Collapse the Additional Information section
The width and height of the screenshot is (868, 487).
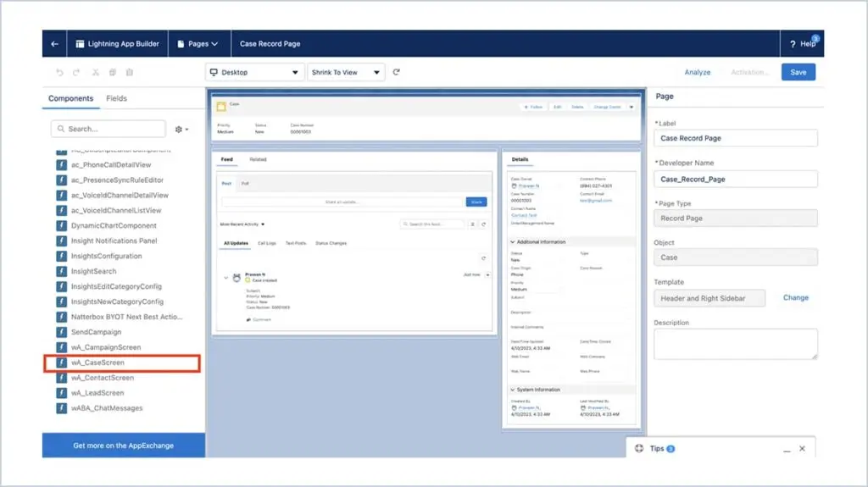(513, 242)
